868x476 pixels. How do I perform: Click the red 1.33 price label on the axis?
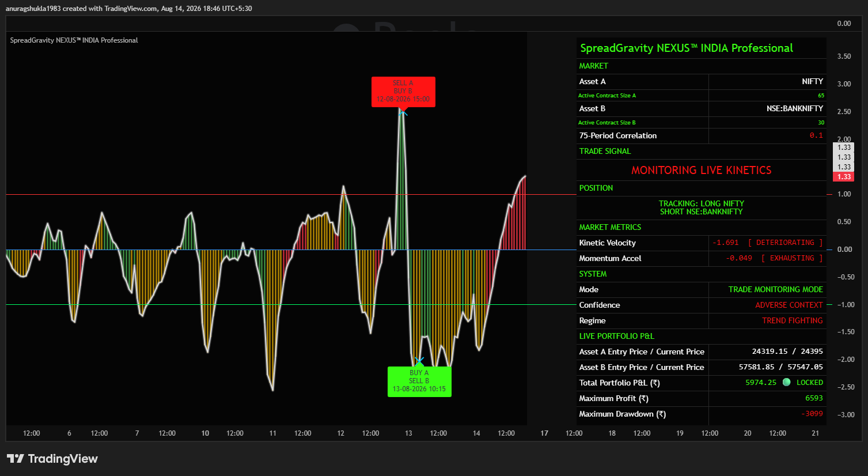click(x=844, y=177)
